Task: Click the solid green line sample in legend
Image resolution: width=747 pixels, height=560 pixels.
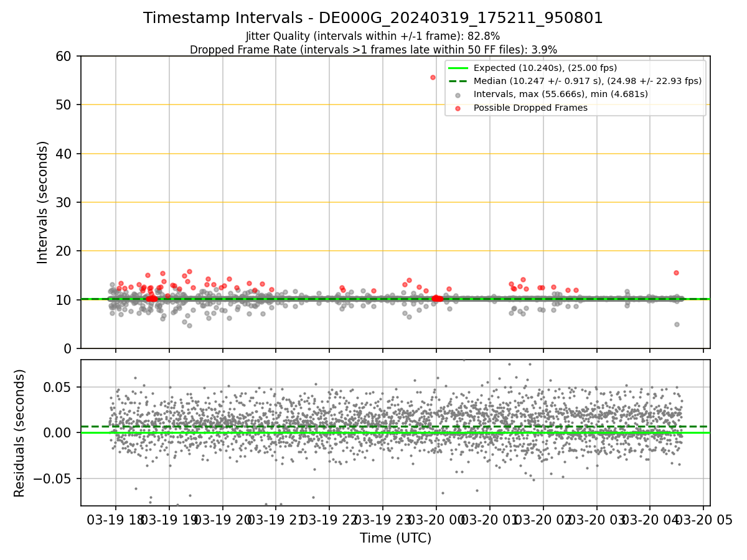Action: coord(458,68)
